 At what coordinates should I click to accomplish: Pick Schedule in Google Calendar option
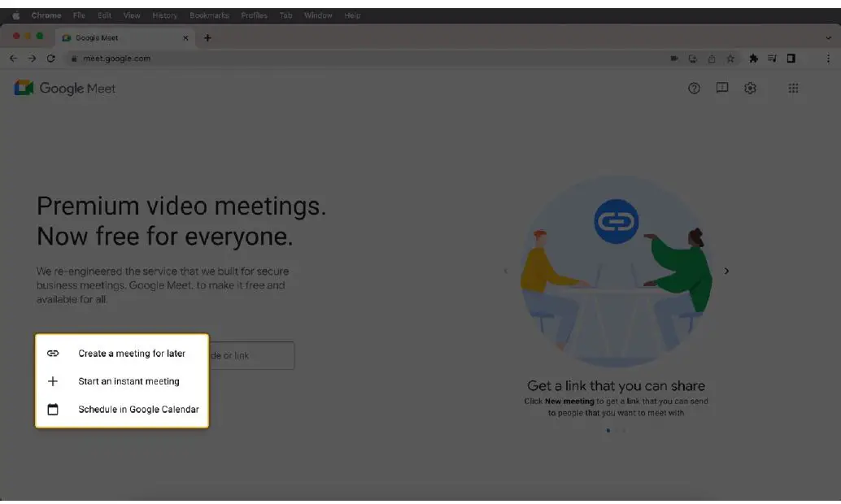(122, 409)
